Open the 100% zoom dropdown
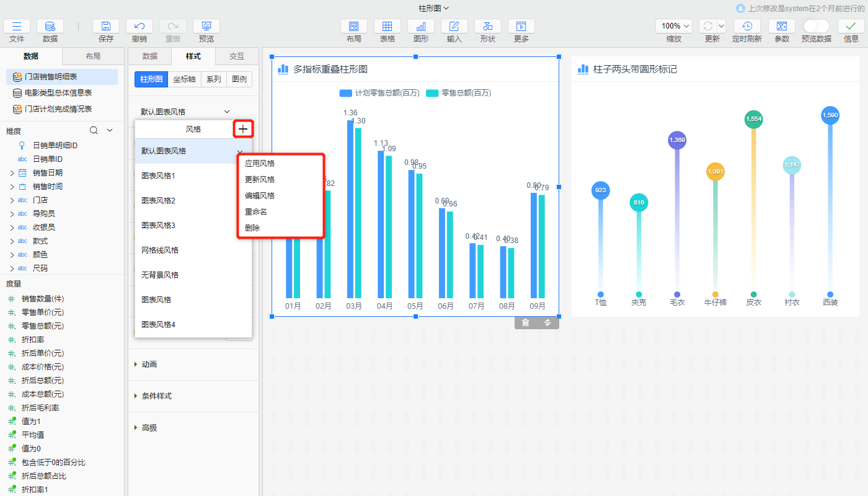The width and height of the screenshot is (868, 496). 674,26
